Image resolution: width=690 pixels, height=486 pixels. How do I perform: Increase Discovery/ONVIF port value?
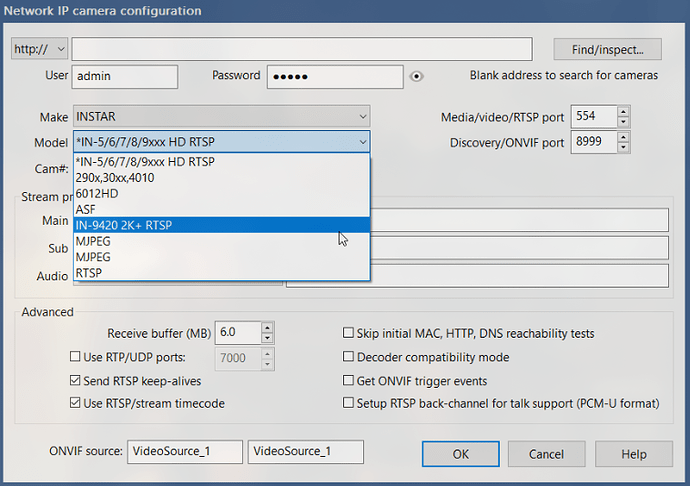623,137
